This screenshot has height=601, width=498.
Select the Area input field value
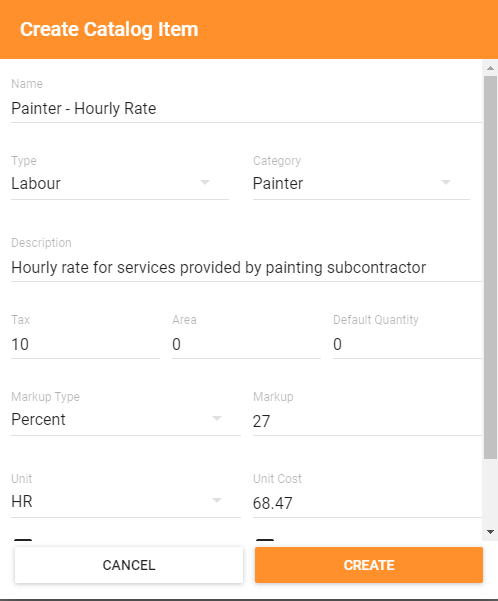point(246,345)
